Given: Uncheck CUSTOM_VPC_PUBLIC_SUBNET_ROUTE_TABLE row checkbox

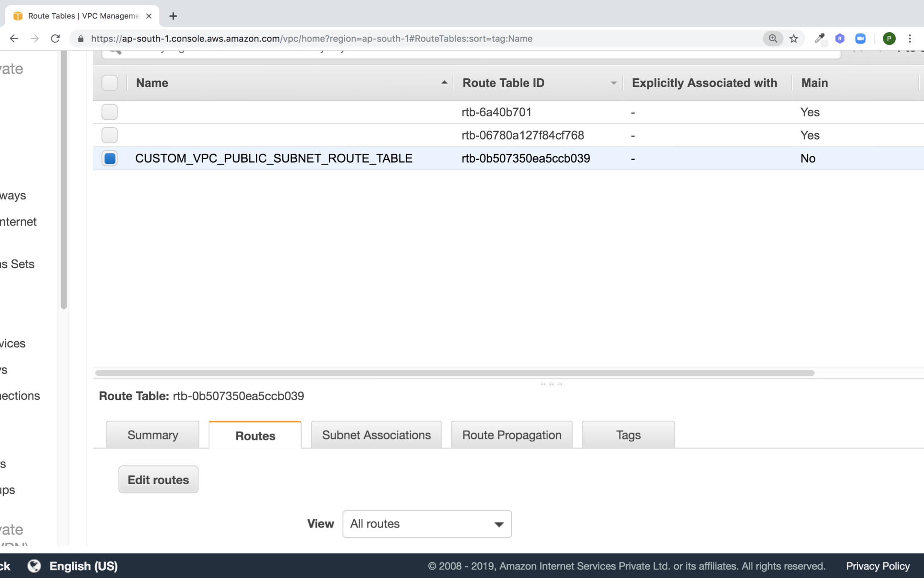Looking at the screenshot, I should point(110,158).
